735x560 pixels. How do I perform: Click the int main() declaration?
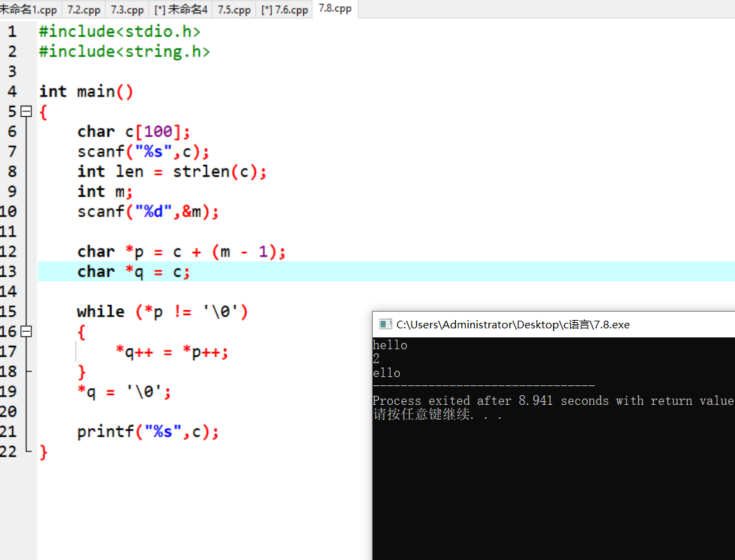point(86,91)
